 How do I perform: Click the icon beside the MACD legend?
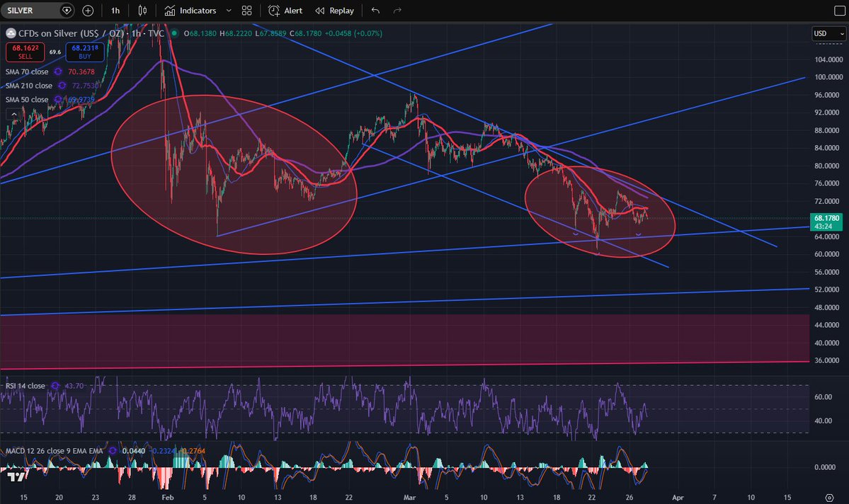click(112, 450)
